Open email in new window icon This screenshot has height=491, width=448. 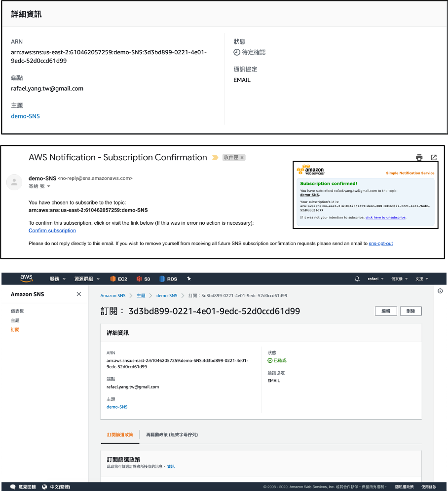click(x=434, y=157)
